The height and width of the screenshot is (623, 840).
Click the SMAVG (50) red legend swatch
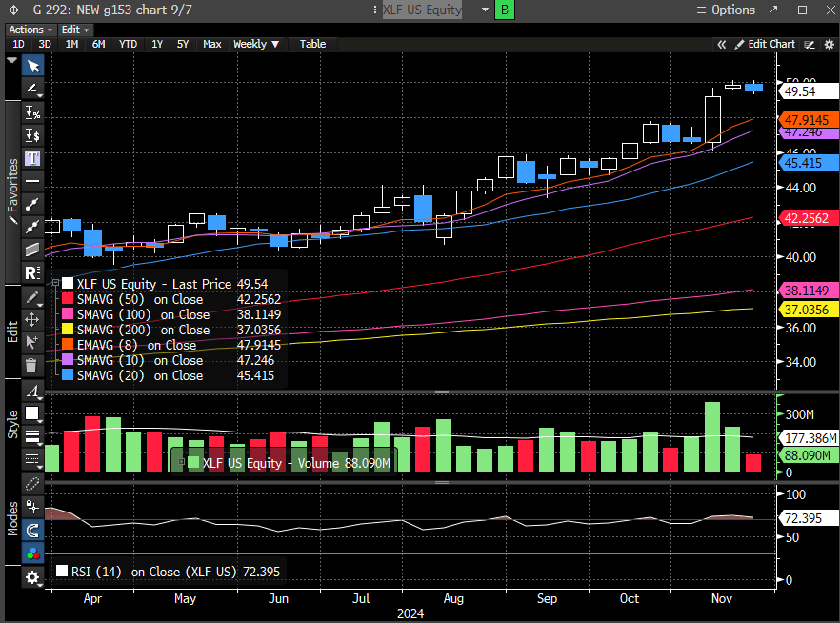pos(68,299)
